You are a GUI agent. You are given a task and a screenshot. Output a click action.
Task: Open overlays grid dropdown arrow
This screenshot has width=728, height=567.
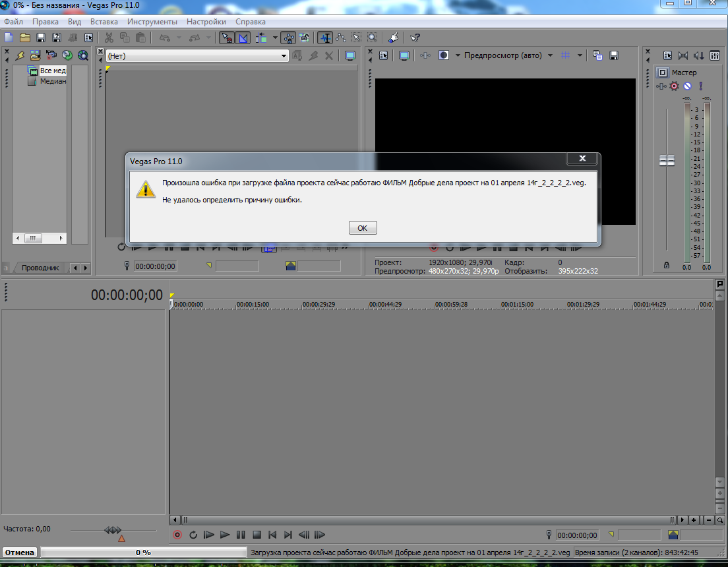(x=580, y=55)
